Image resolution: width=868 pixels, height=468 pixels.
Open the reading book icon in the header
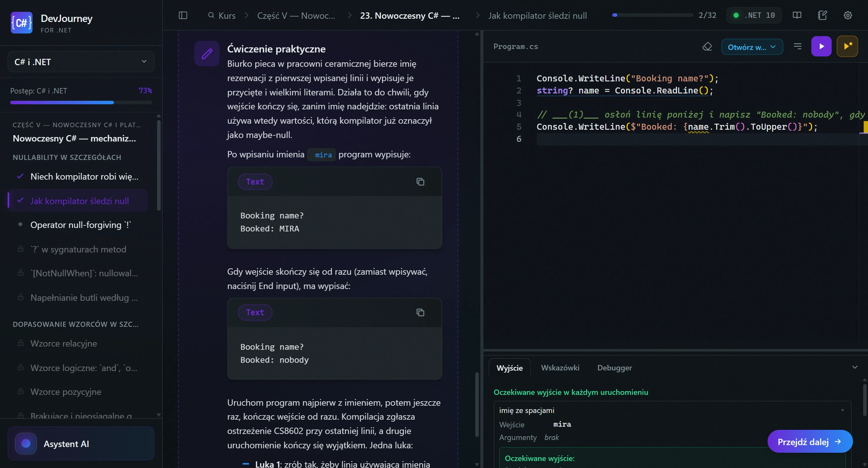pos(797,16)
